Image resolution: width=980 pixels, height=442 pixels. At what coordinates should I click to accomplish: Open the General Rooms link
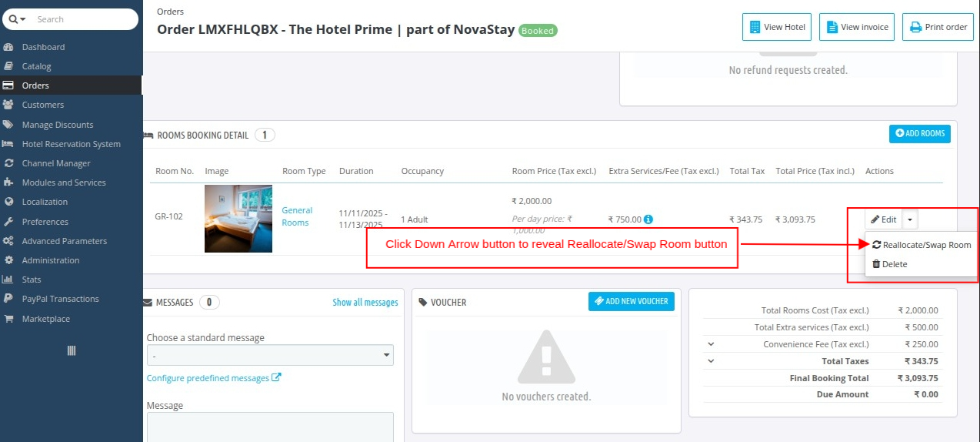[x=296, y=216]
